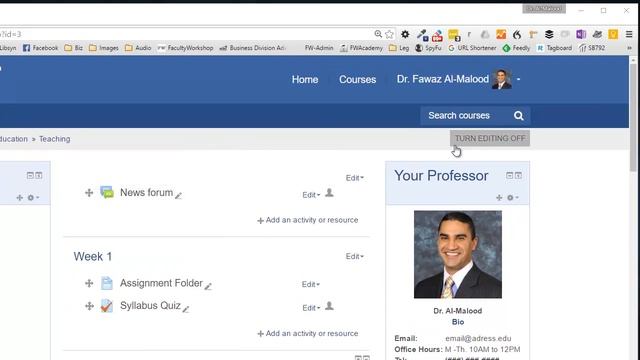Image resolution: width=640 pixels, height=360 pixels.
Task: Open the Buffer stacked layers extension
Action: pos(549,35)
